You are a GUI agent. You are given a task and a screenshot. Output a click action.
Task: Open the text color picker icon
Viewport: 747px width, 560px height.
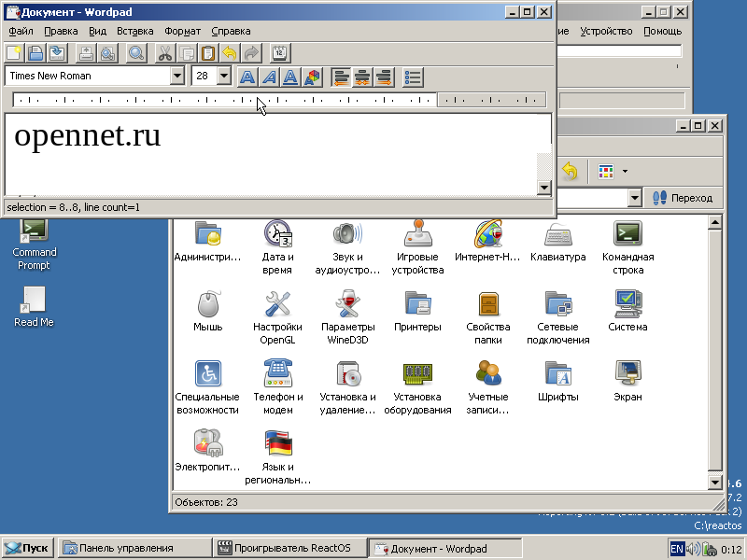pyautogui.click(x=312, y=77)
